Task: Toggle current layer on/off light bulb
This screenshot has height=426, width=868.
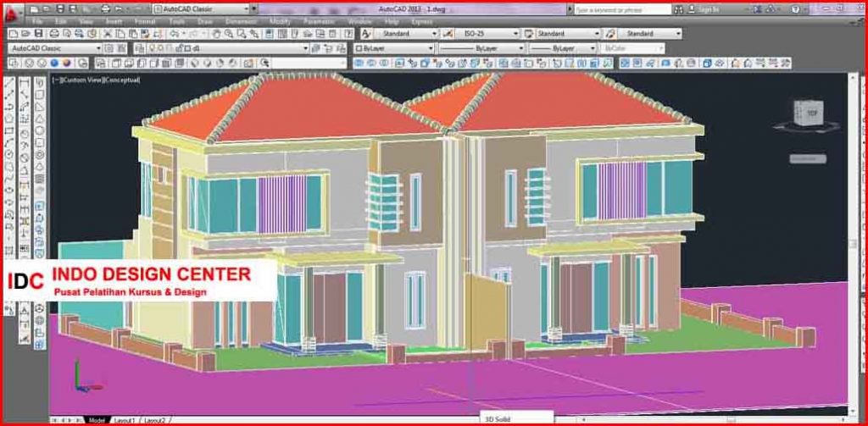Action: point(153,48)
